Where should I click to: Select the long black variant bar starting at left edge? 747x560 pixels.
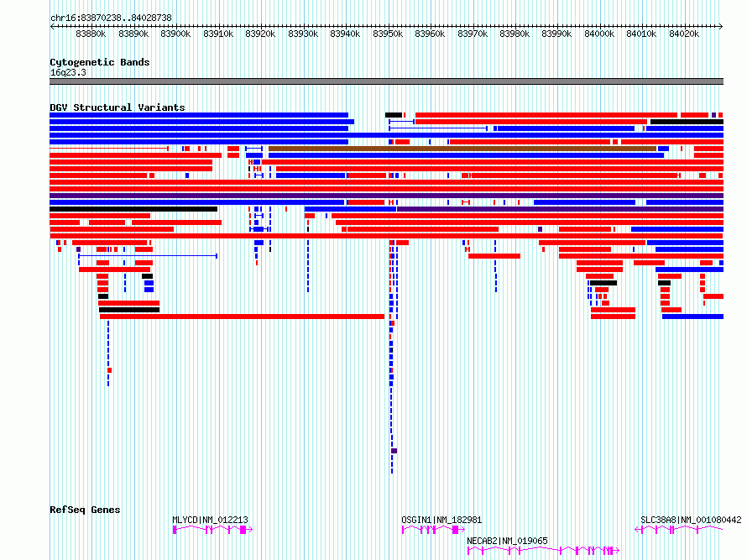pyautogui.click(x=133, y=209)
